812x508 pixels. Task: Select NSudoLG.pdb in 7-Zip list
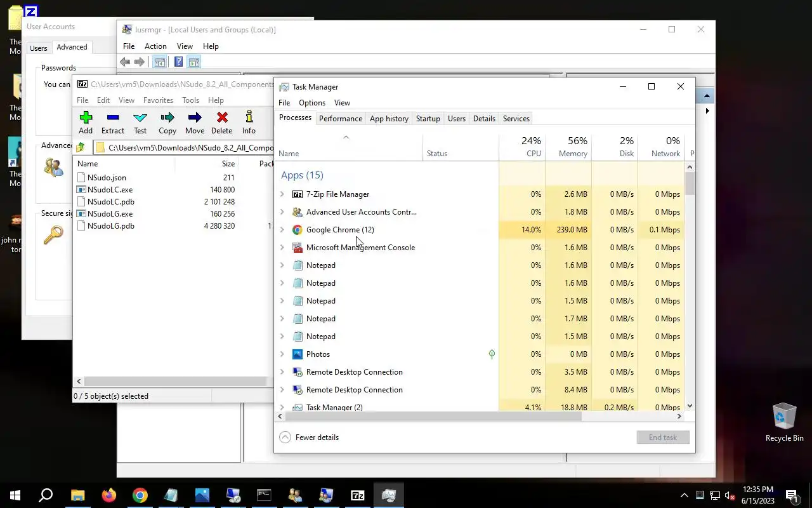pos(111,226)
